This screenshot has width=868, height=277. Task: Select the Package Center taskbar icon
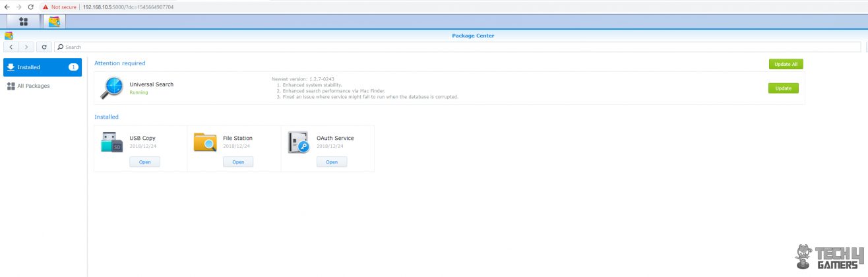coord(54,21)
